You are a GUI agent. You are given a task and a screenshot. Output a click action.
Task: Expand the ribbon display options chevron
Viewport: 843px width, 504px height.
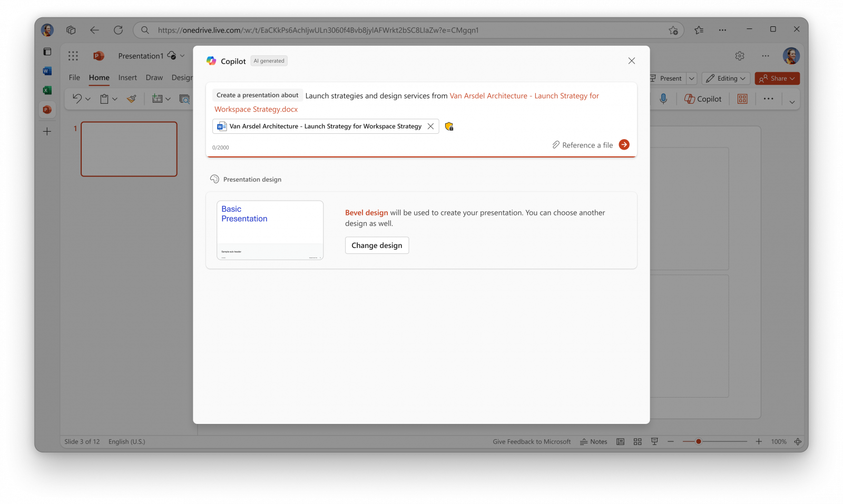click(x=792, y=102)
